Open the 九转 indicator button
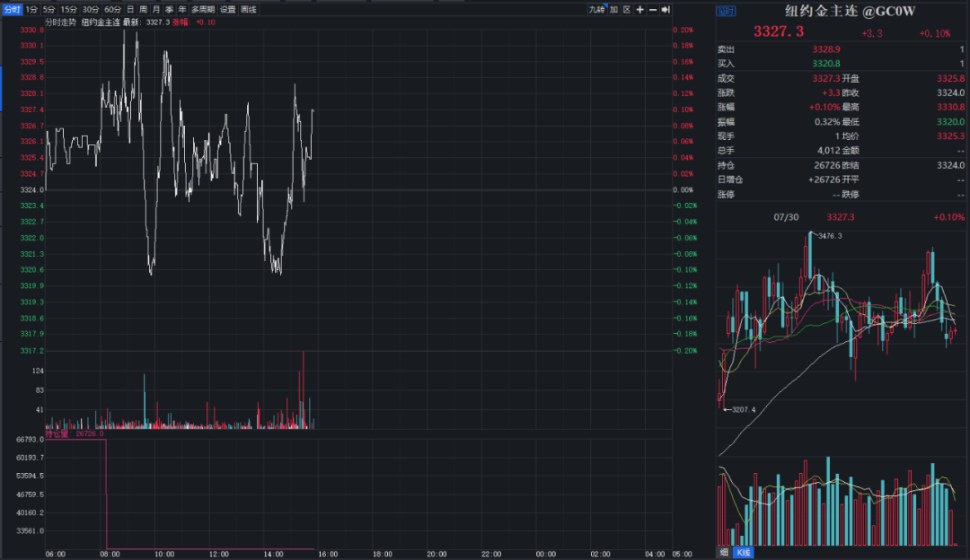This screenshot has height=560, width=970. tap(596, 9)
